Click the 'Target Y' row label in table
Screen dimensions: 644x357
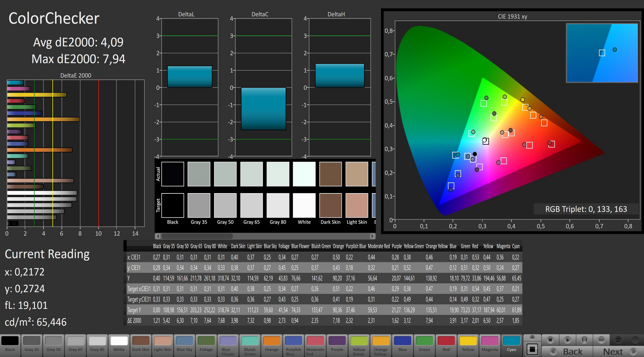point(134,310)
